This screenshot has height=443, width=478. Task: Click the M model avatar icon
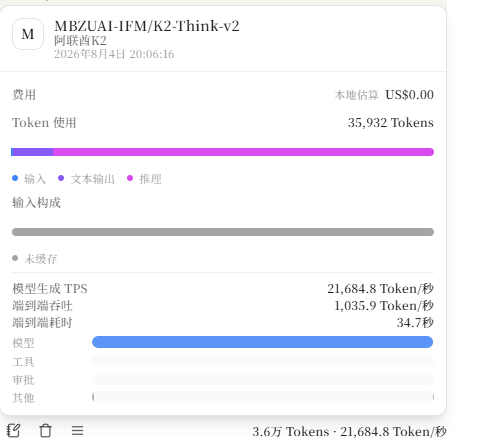[x=28, y=34]
